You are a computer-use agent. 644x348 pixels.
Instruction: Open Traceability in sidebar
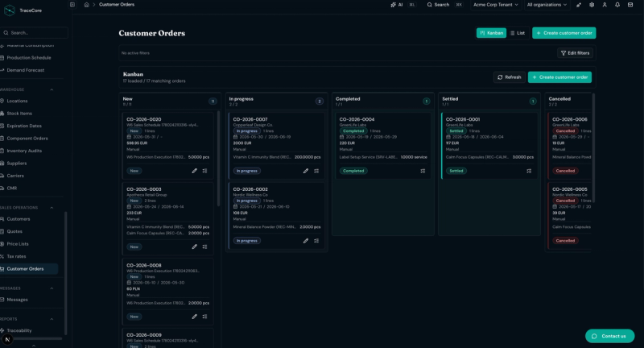pyautogui.click(x=19, y=330)
